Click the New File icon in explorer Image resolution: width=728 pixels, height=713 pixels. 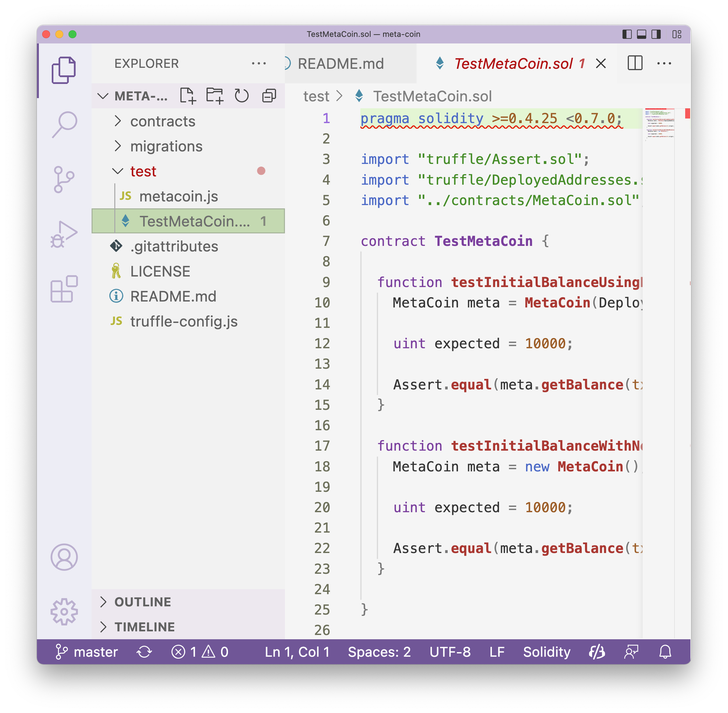[187, 96]
